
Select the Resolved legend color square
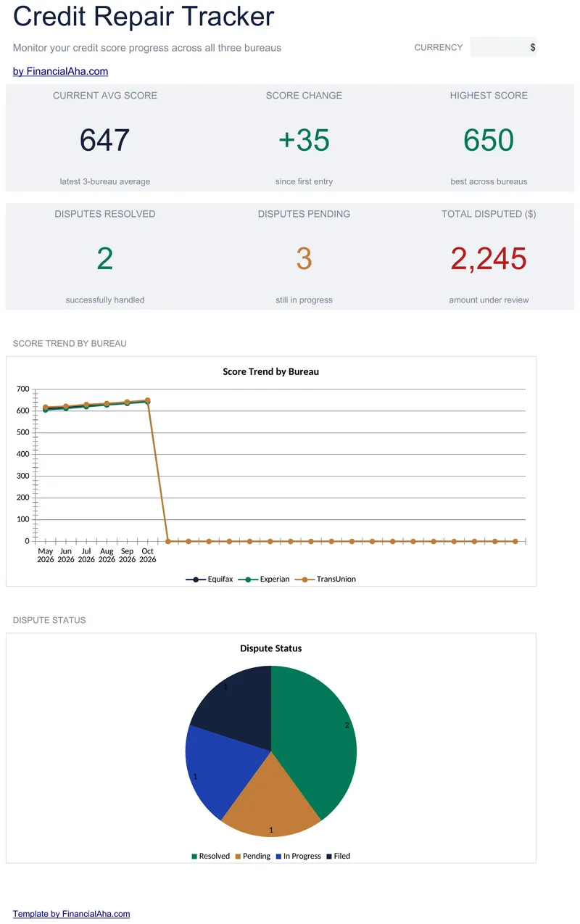point(194,857)
